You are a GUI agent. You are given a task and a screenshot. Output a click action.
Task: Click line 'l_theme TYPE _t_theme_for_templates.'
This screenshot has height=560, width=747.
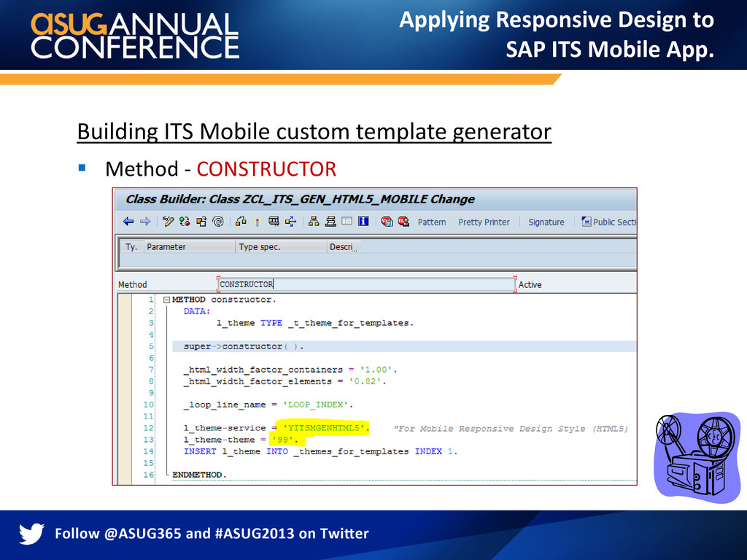(x=315, y=323)
